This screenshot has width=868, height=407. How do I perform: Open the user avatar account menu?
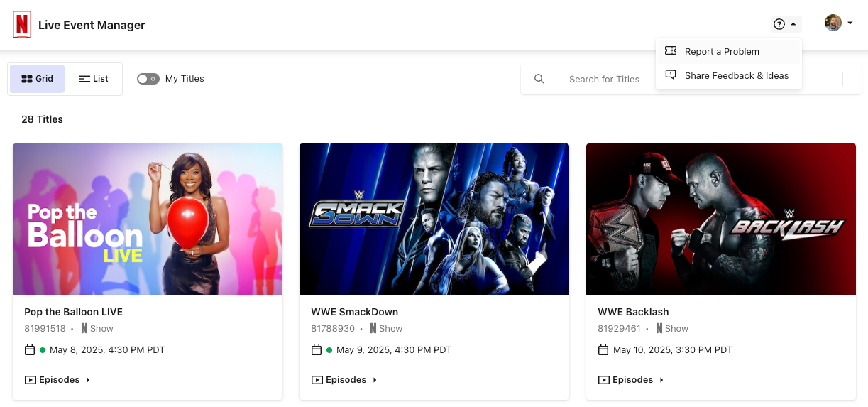[x=839, y=23]
